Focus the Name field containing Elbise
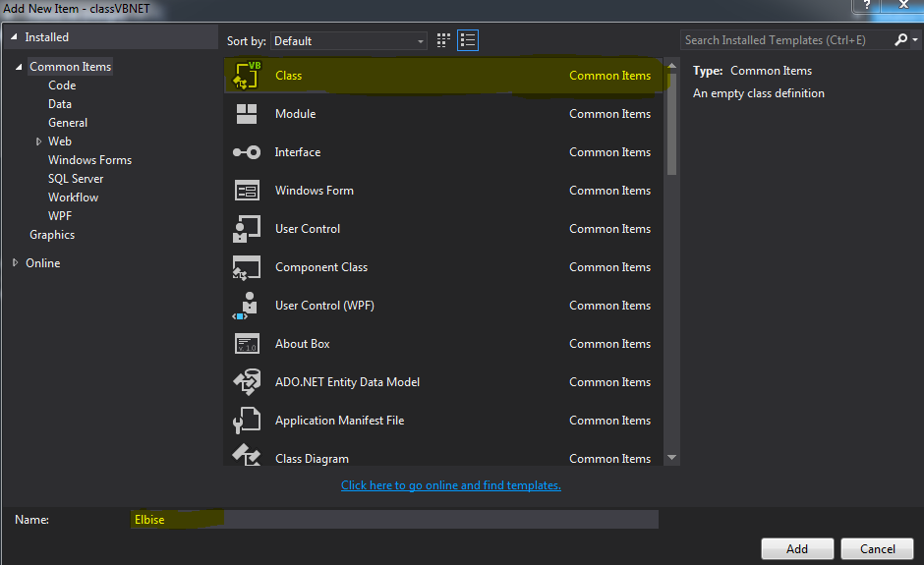The height and width of the screenshot is (565, 924). [x=394, y=519]
